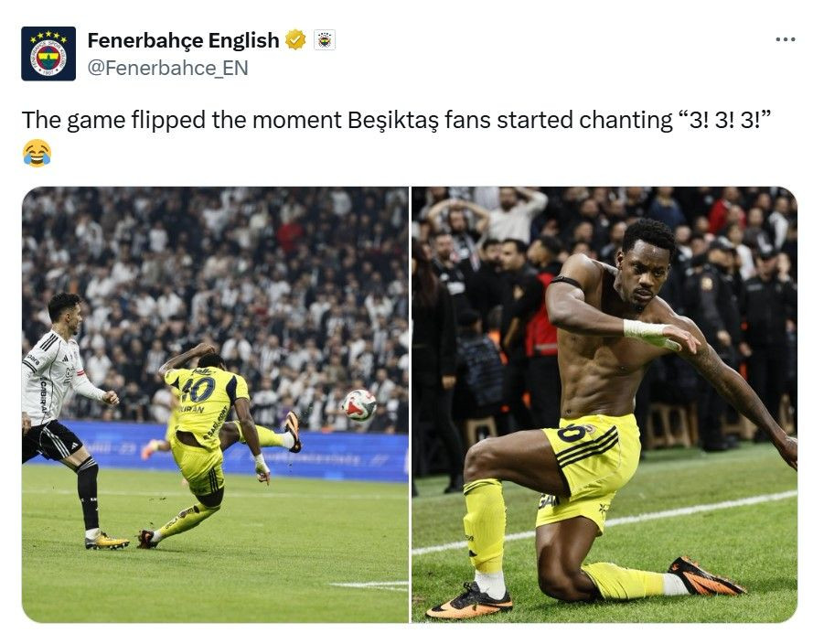The image size is (813, 644).
Task: Open the right photo of shirtless celebration
Action: 604,404
